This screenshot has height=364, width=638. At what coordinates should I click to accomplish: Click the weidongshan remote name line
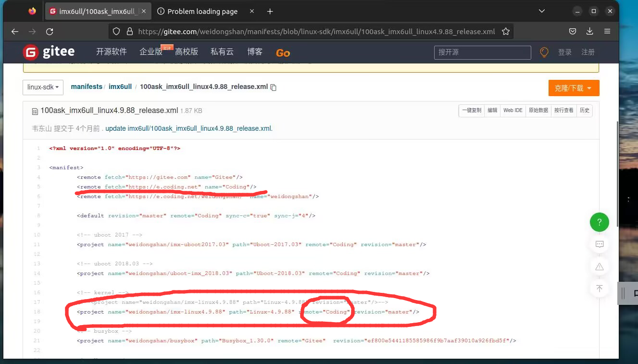pos(198,196)
